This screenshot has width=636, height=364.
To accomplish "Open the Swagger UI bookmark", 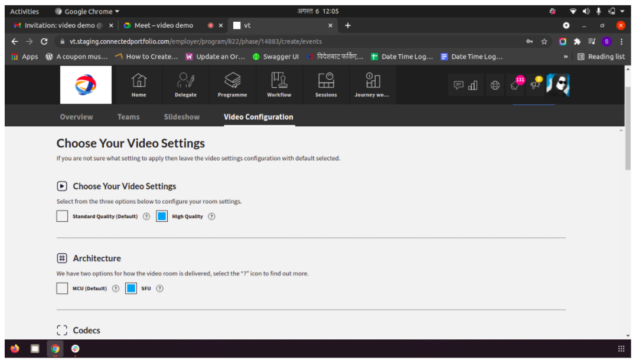I will click(276, 57).
